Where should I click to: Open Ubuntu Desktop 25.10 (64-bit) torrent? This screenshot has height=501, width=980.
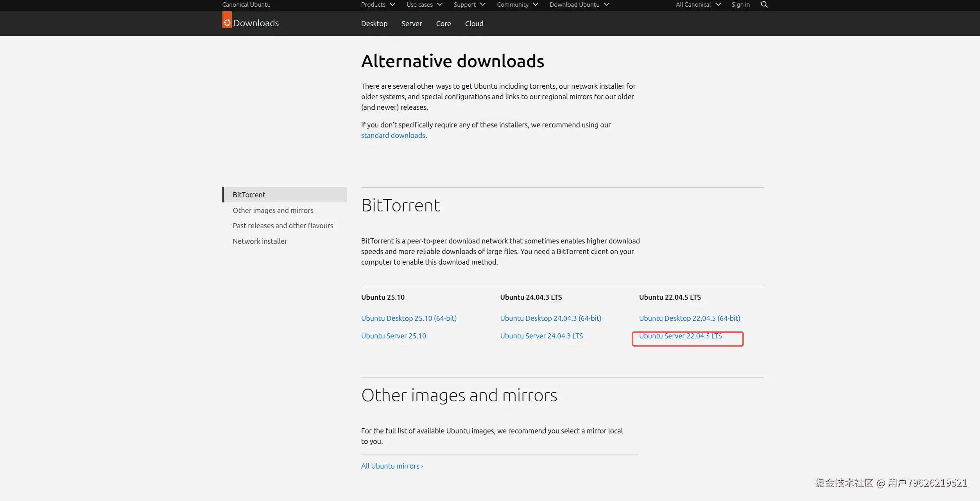408,318
